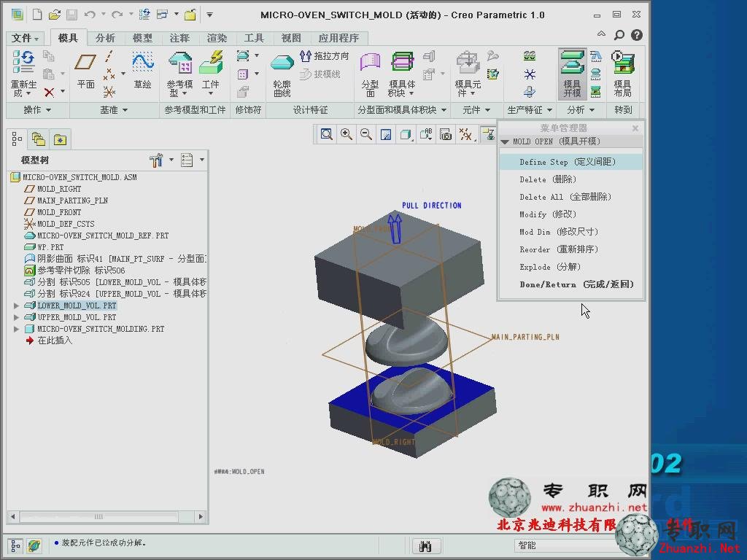Toggle the navigator pane icon in status bar
Image resolution: width=747 pixels, height=560 pixels.
(x=15, y=545)
